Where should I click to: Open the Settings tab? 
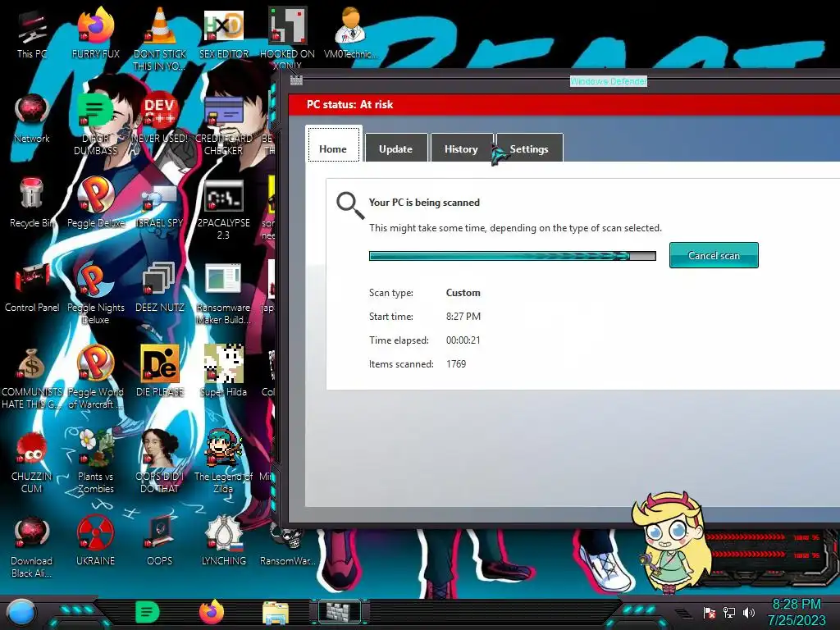[529, 148]
